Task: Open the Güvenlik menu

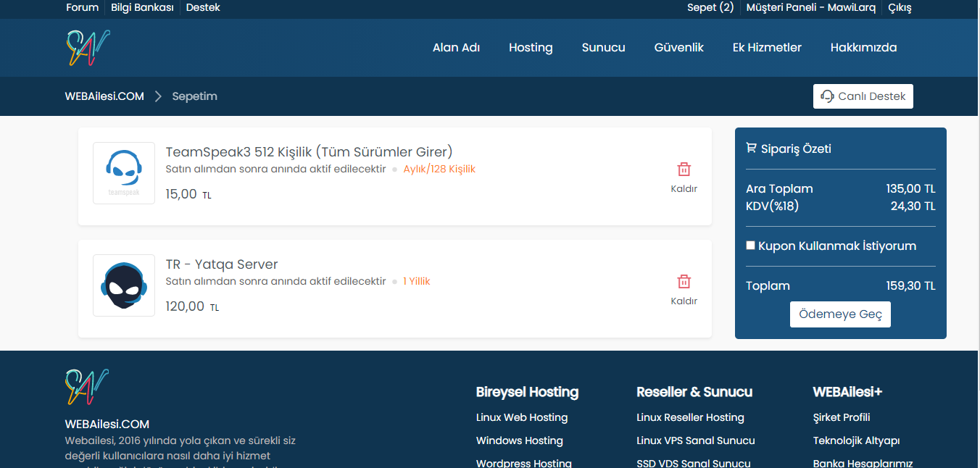Action: 679,48
